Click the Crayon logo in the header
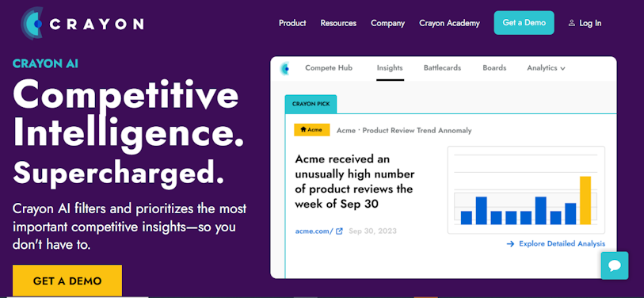The image size is (644, 298). tap(82, 24)
